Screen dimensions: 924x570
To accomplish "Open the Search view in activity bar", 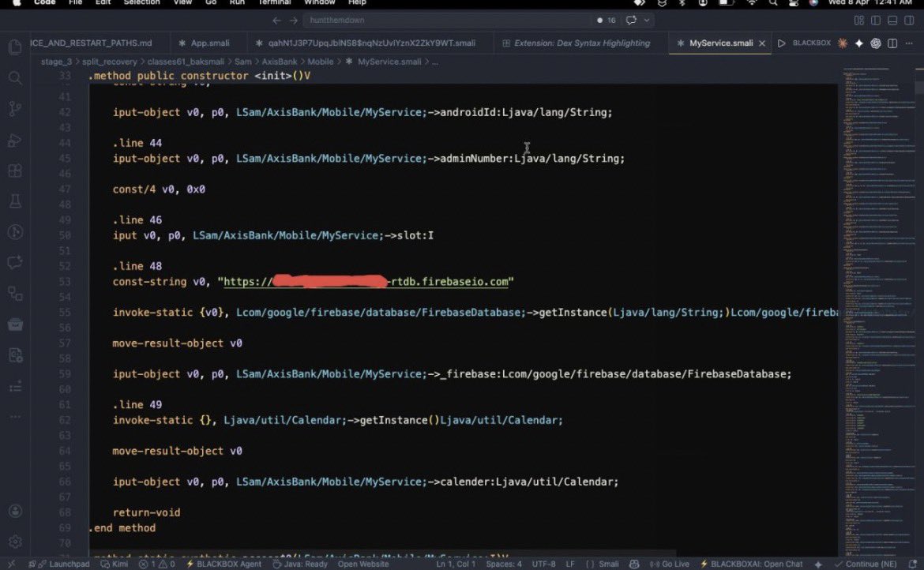I will 15,77.
